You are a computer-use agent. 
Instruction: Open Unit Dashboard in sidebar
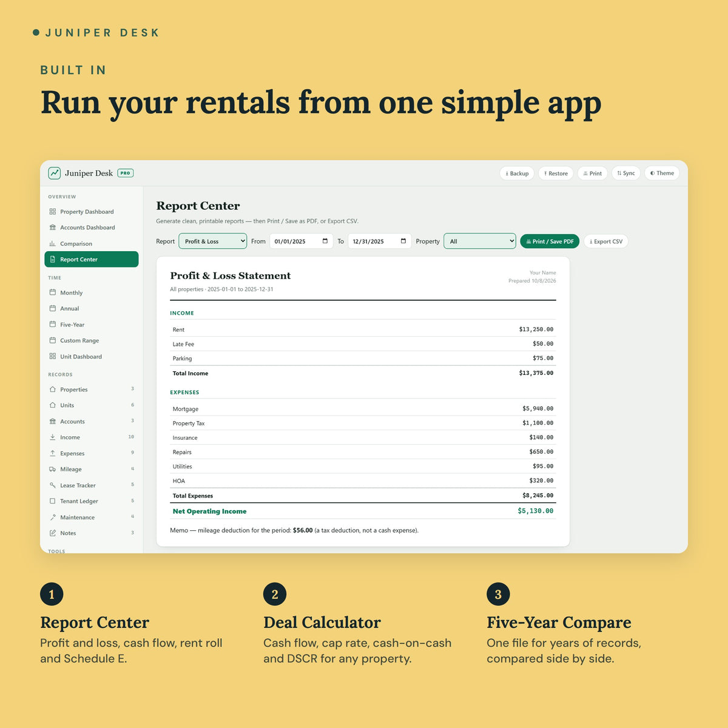point(91,356)
